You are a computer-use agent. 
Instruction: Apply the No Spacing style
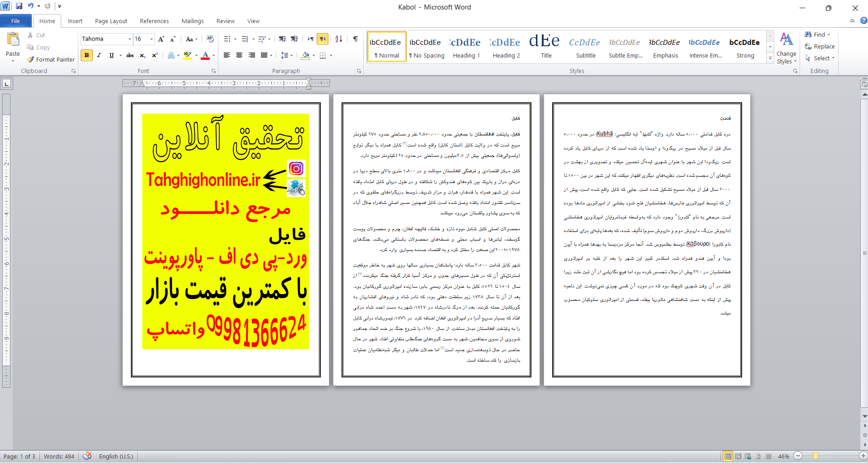click(x=426, y=47)
